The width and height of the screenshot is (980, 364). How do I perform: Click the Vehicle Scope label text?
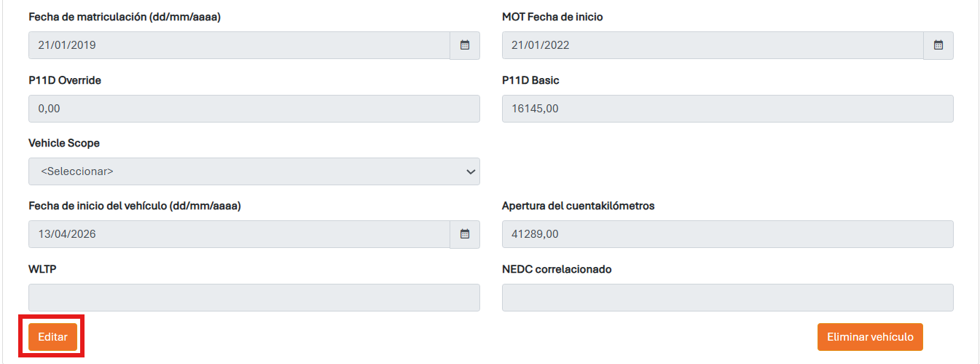pyautogui.click(x=64, y=143)
